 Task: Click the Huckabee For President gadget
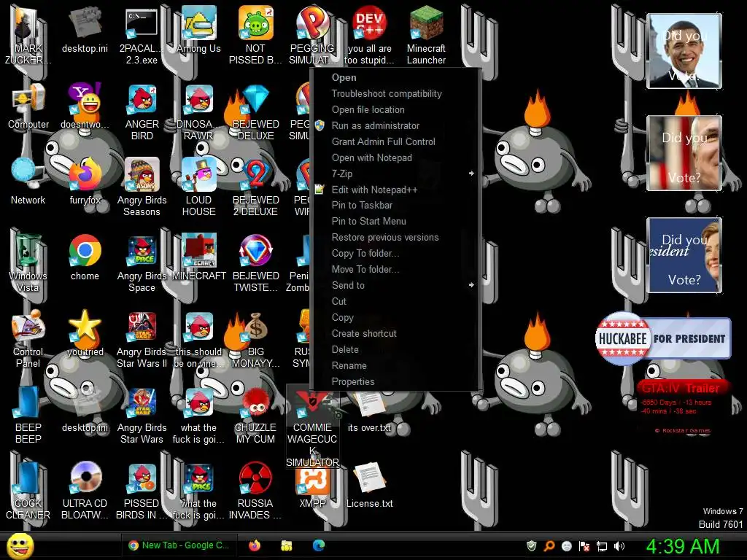click(x=662, y=338)
